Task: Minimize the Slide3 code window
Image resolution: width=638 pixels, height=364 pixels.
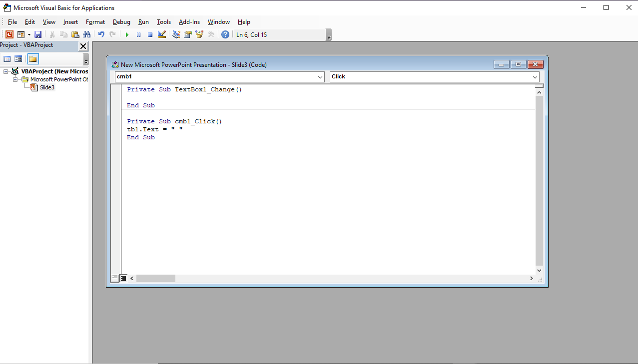Action: click(501, 64)
